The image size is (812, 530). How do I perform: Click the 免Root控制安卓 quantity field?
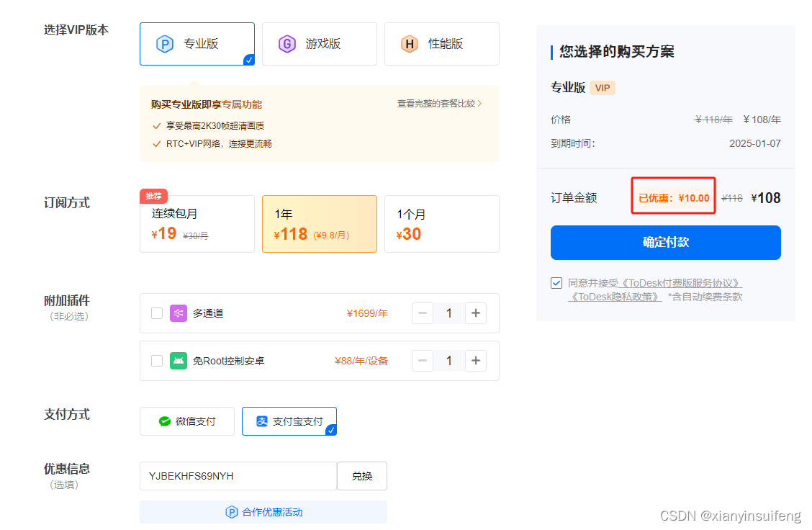click(449, 361)
